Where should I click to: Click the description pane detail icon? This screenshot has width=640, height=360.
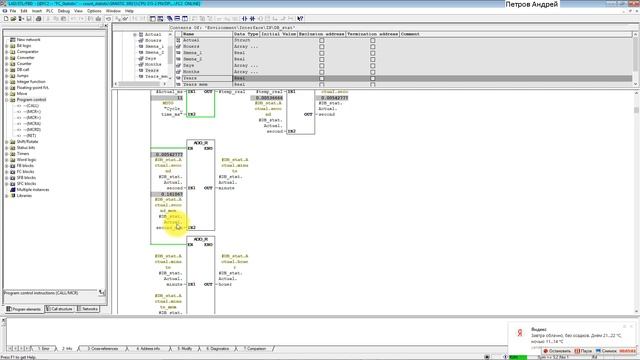tap(102, 293)
